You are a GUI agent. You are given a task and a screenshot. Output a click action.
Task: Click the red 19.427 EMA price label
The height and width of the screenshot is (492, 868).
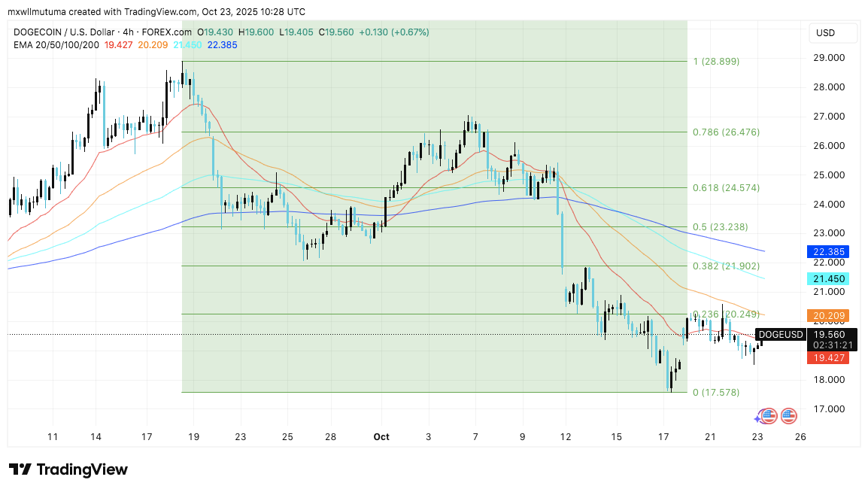click(827, 358)
